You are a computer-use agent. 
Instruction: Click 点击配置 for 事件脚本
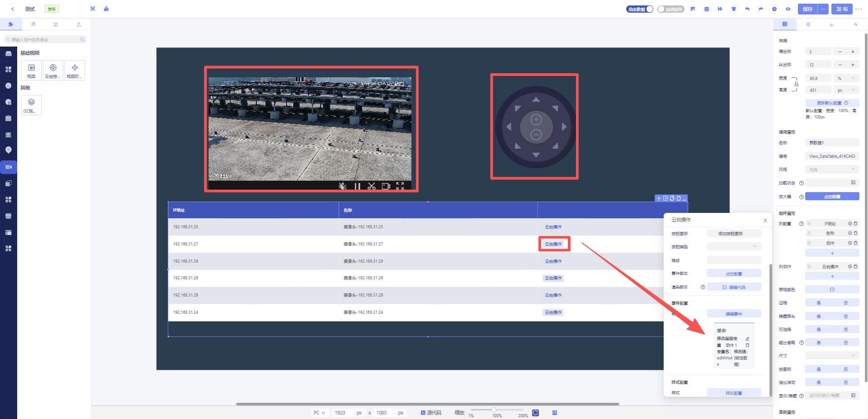click(734, 273)
